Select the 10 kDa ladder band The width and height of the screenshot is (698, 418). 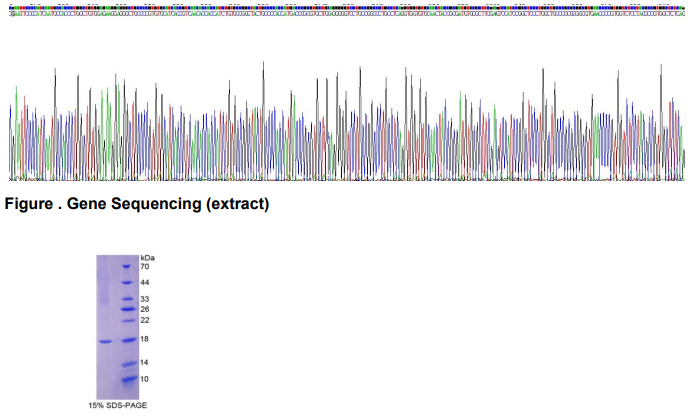pos(126,379)
